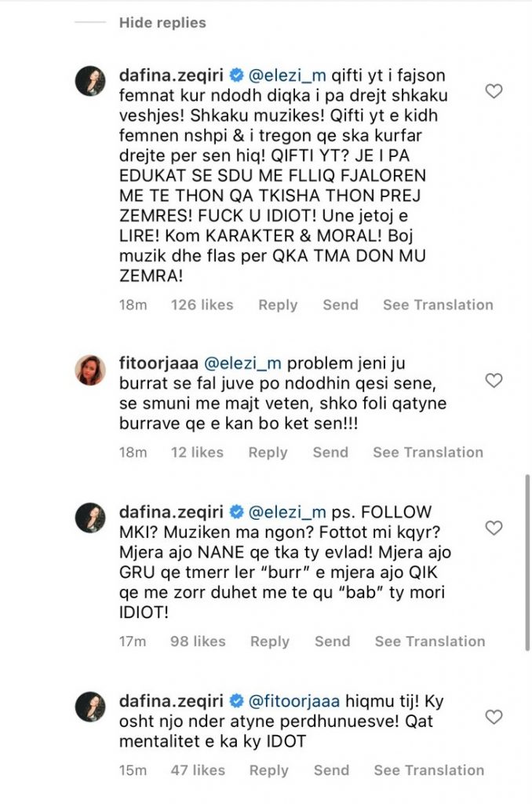Open fitoorjaaa's profile picture

(90, 369)
